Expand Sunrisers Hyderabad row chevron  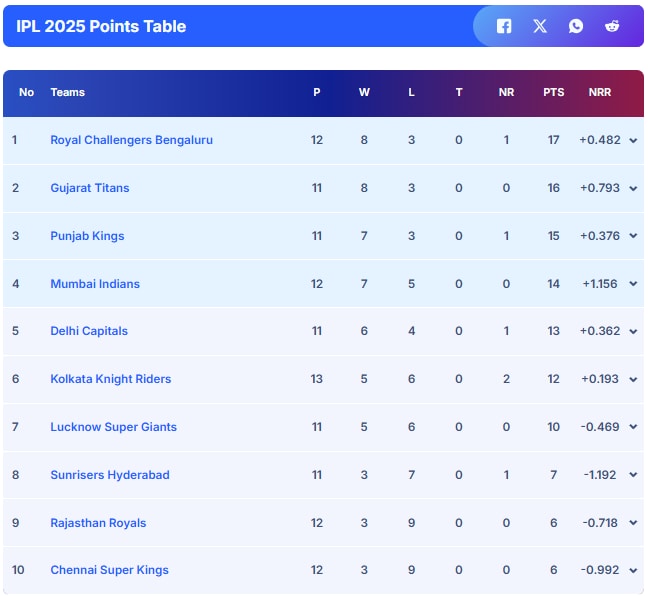pyautogui.click(x=633, y=475)
